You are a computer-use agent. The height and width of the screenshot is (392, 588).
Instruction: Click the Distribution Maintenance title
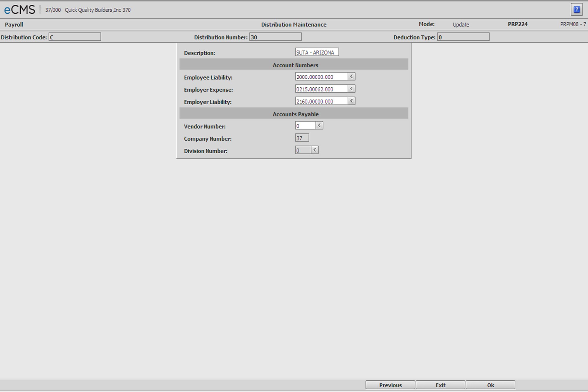[x=294, y=25]
